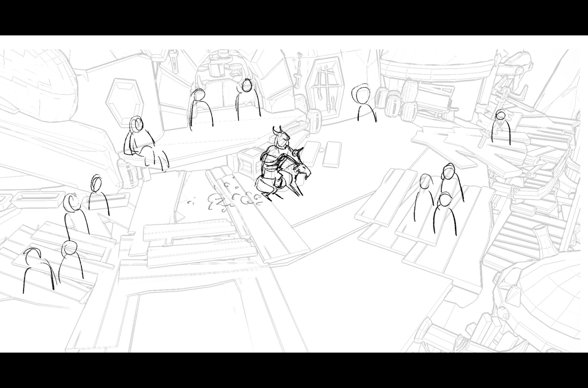Click the single barrel beside barred window
This screenshot has height=388, width=588.
314,121
